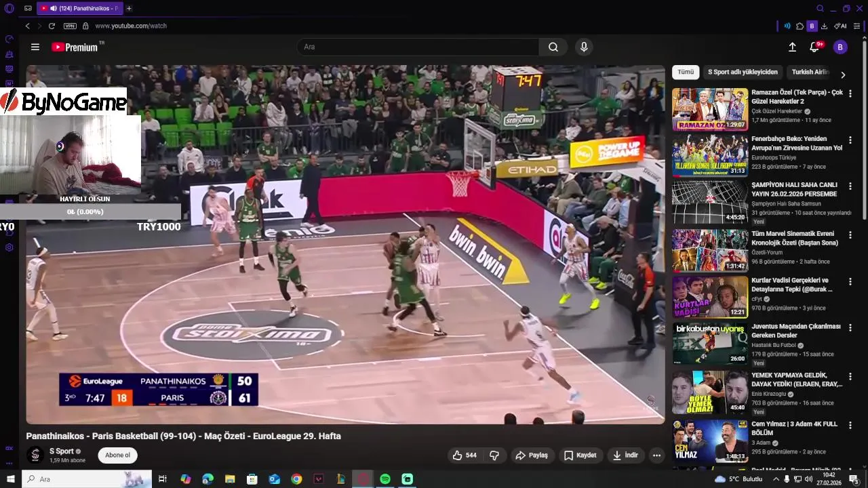Image resolution: width=868 pixels, height=488 pixels.
Task: Open the browser tab search magnifier
Action: (x=820, y=8)
